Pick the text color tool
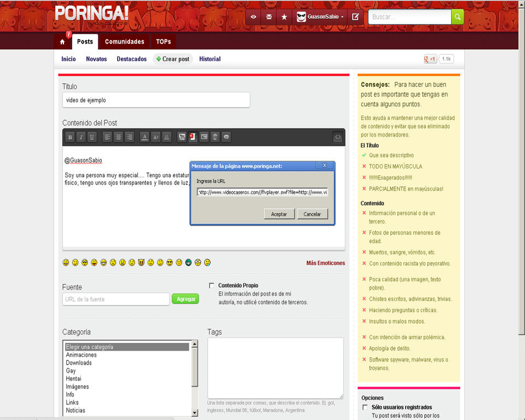 pos(144,137)
